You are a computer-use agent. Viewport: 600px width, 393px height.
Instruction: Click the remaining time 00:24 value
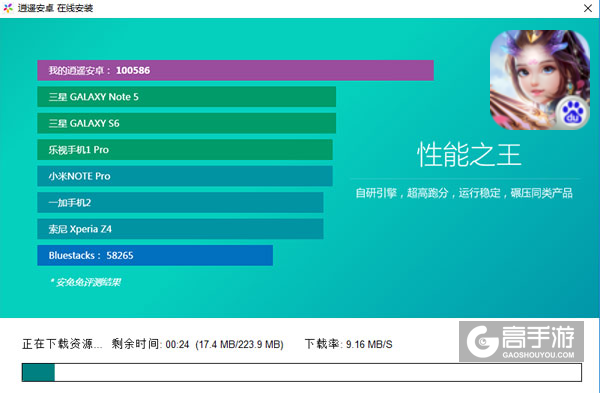pyautogui.click(x=178, y=344)
